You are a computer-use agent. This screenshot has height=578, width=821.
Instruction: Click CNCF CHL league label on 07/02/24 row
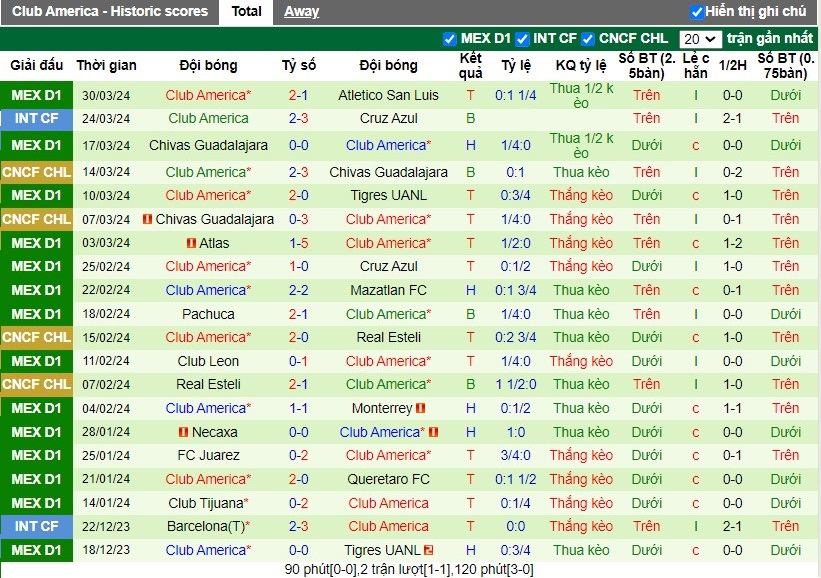click(x=37, y=384)
